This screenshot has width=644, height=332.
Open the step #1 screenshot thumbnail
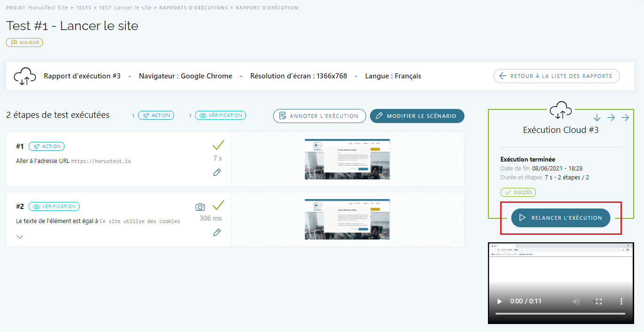pos(347,159)
